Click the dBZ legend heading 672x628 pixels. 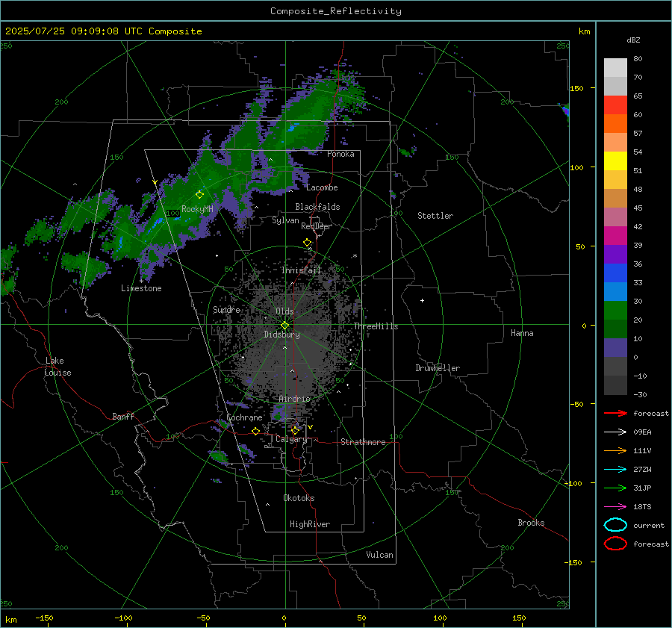[x=633, y=40]
